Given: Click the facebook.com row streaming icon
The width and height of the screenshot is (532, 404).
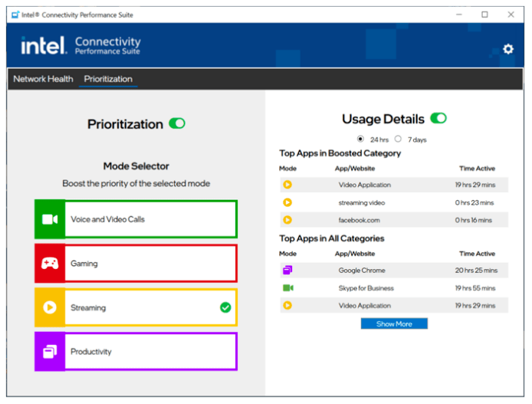Looking at the screenshot, I should (x=287, y=220).
